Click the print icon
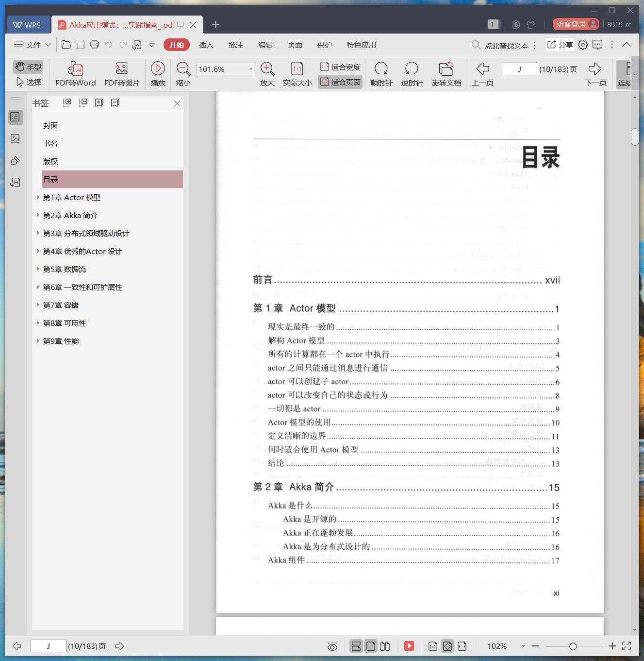The width and height of the screenshot is (644, 661). pyautogui.click(x=95, y=45)
